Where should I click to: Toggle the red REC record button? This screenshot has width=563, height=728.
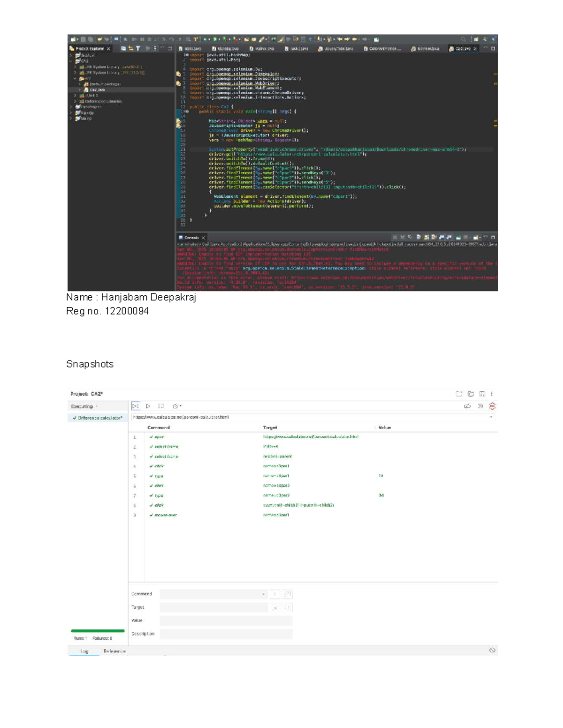pos(492,406)
